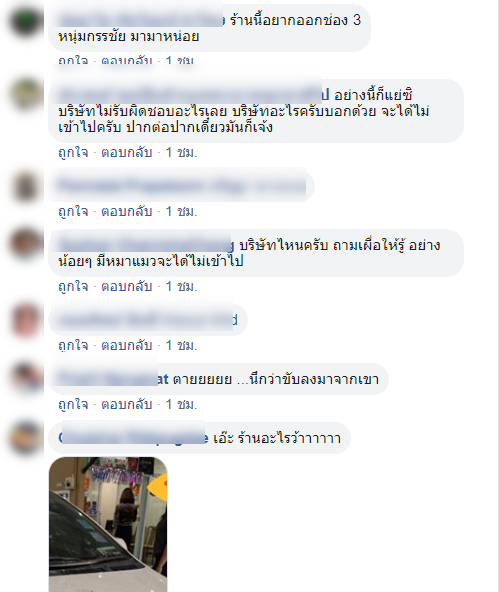Open avatar beside blurred fifth comment
Image resolution: width=499 pixels, height=592 pixels.
(26, 319)
